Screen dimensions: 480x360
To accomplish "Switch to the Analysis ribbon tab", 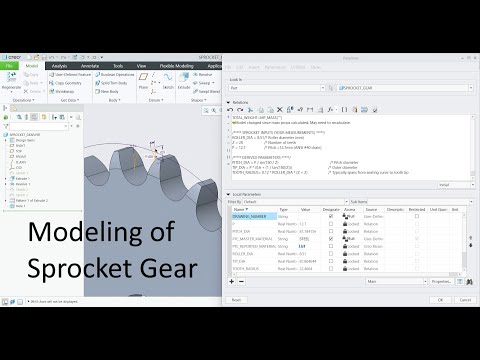I will click(59, 66).
